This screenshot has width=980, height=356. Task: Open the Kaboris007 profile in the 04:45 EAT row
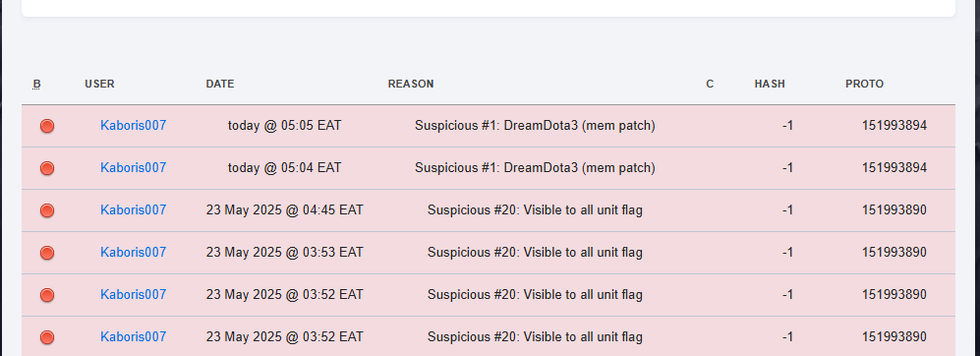(x=133, y=209)
